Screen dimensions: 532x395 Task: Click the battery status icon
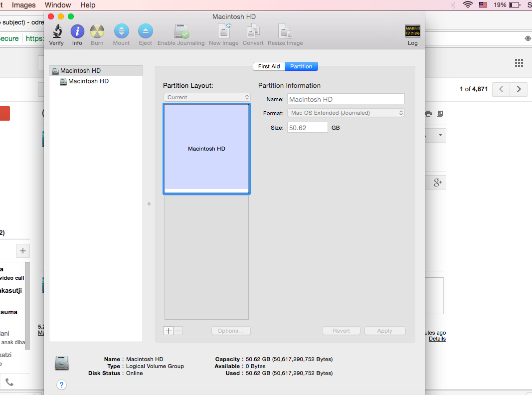point(515,5)
